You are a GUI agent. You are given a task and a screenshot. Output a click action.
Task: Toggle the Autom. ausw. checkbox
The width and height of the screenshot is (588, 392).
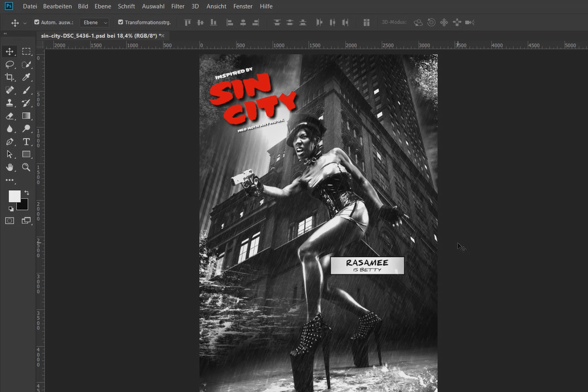click(37, 22)
